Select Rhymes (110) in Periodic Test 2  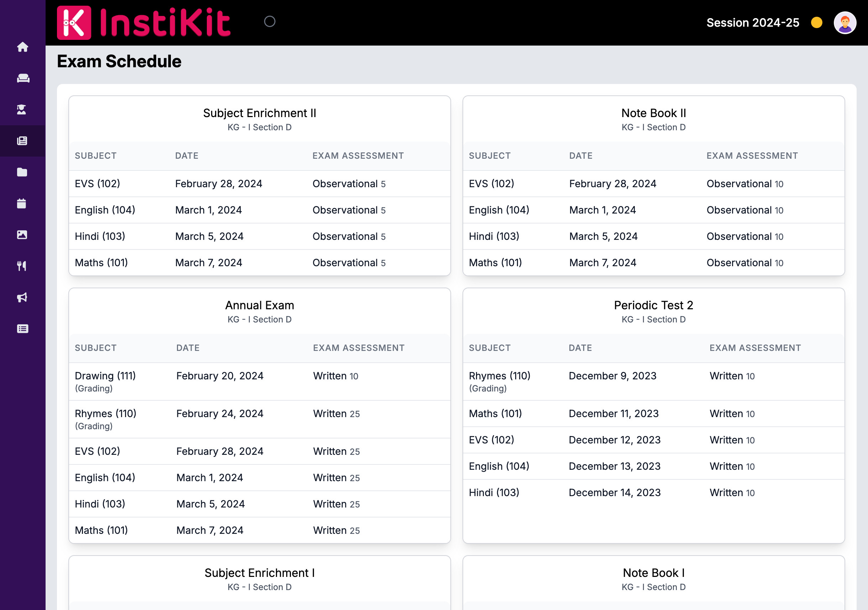point(500,376)
